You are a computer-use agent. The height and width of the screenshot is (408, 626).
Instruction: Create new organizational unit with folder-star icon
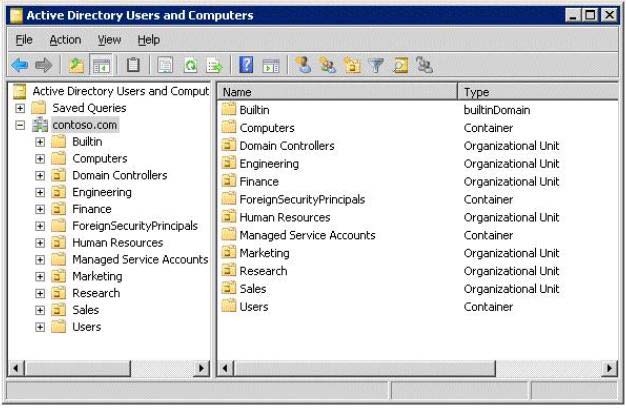tap(352, 65)
